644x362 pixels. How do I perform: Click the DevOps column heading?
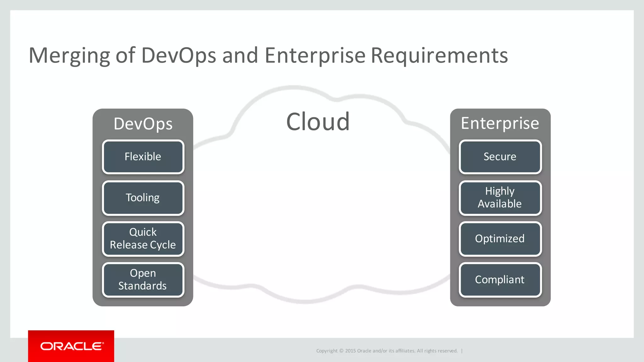[143, 123]
